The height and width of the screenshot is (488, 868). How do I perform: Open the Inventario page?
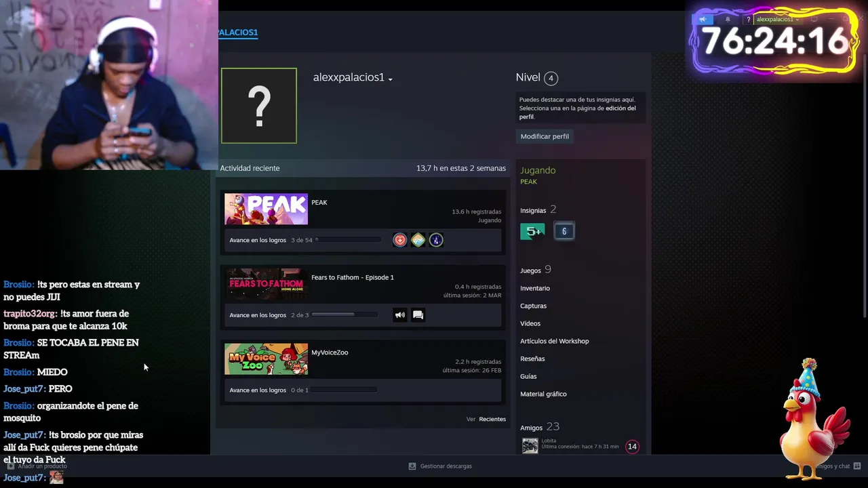point(535,288)
